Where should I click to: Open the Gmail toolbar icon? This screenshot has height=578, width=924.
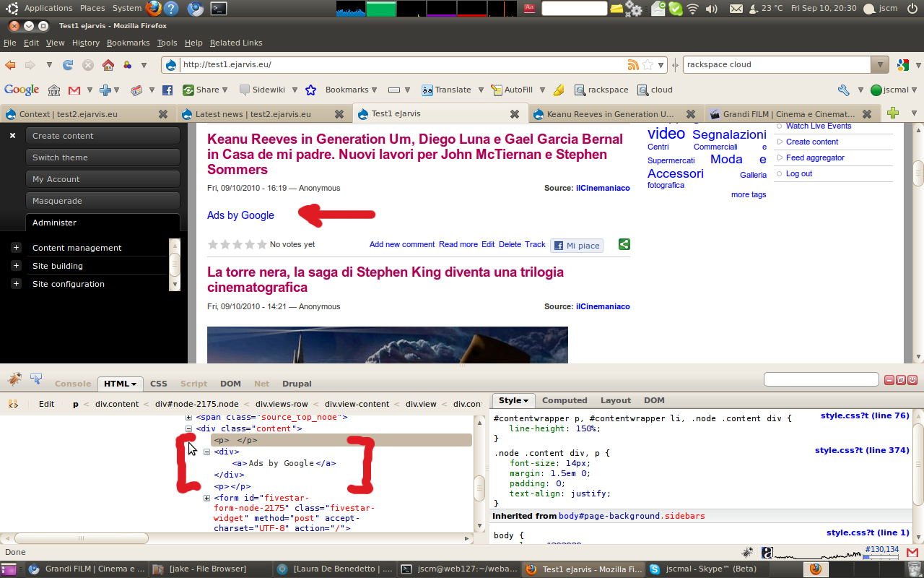point(74,90)
